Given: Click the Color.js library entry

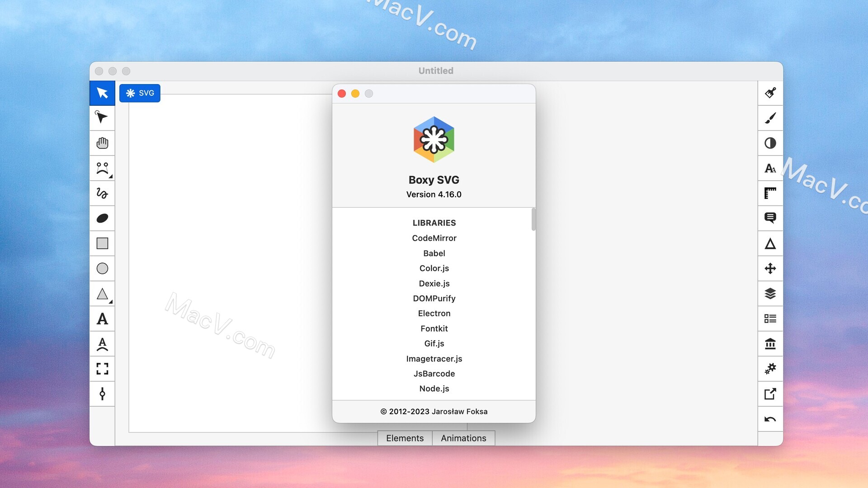Looking at the screenshot, I should click(434, 268).
